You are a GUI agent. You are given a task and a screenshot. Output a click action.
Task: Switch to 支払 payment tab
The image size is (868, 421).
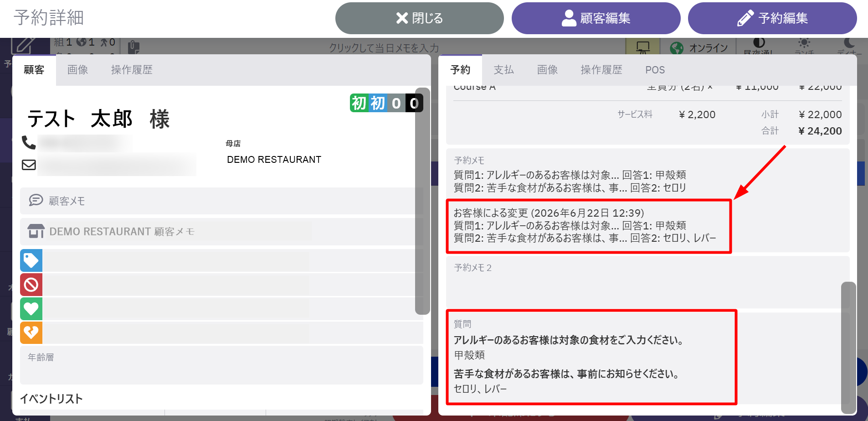(x=504, y=70)
